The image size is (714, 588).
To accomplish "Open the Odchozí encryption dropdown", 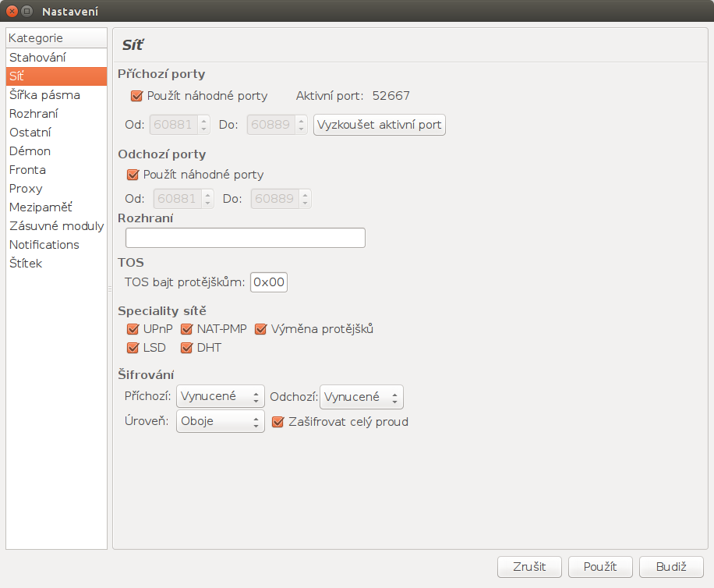I will [x=361, y=397].
